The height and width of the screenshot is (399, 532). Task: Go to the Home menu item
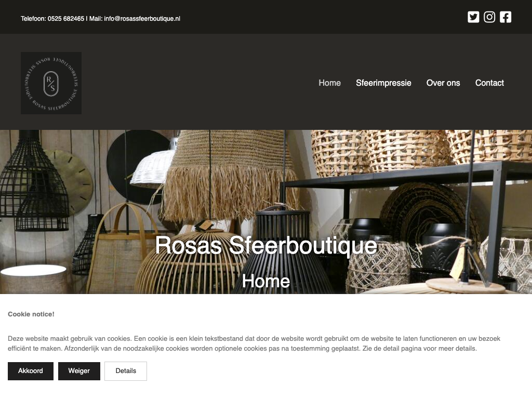click(x=329, y=83)
